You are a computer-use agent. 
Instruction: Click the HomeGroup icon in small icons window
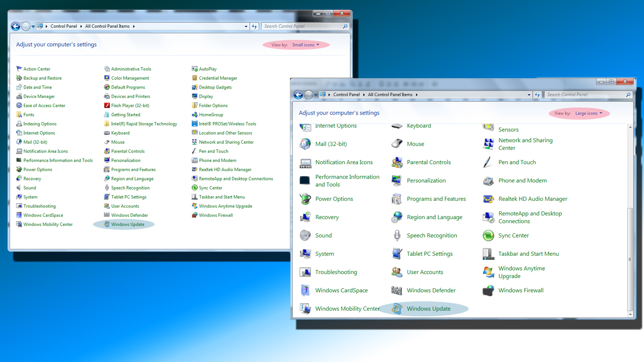[x=195, y=115]
